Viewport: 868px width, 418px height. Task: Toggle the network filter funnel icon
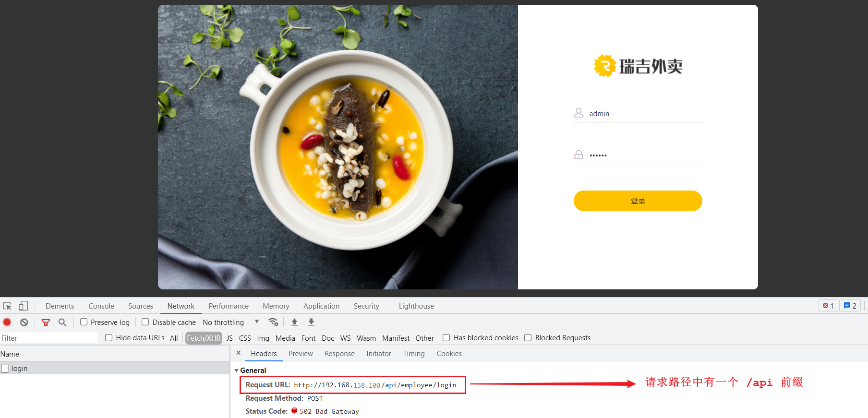click(x=46, y=322)
